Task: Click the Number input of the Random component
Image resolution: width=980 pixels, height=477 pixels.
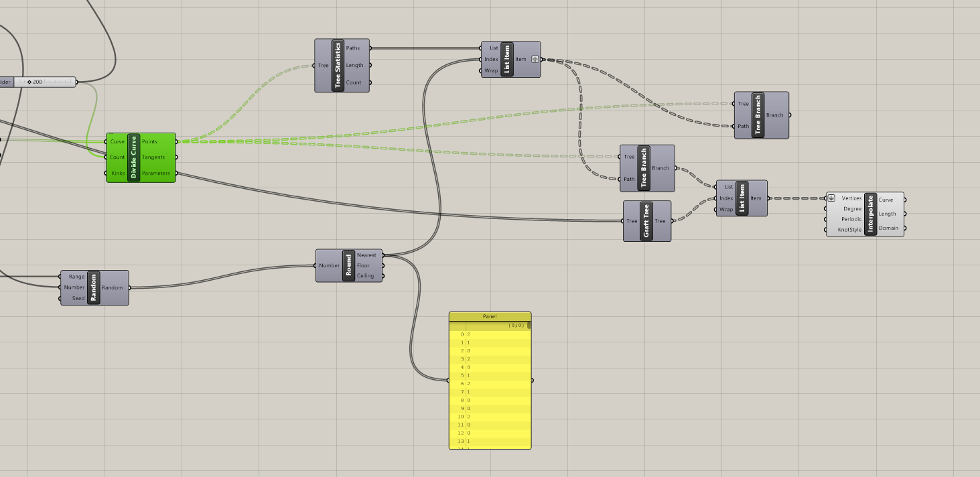Action: (x=74, y=287)
